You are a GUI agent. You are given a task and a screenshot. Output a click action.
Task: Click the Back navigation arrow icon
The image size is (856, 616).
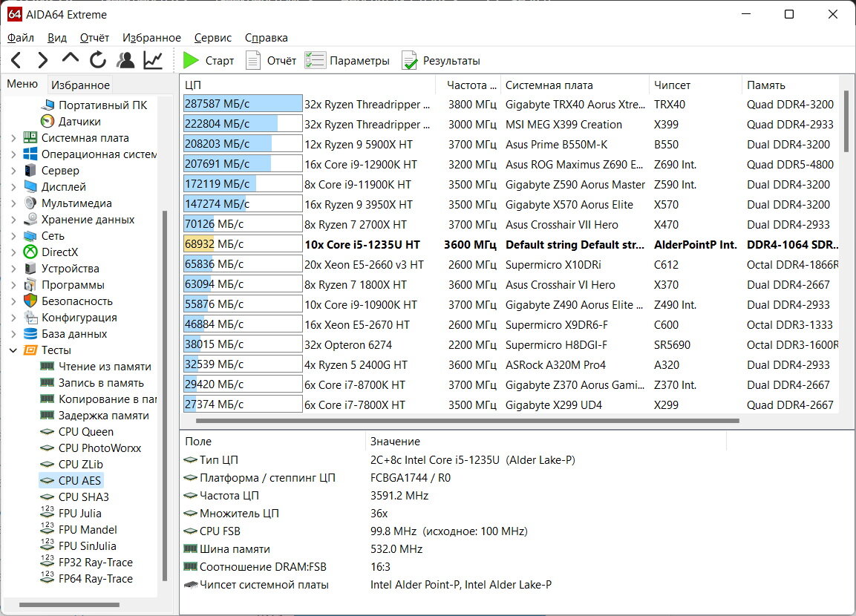click(x=16, y=60)
